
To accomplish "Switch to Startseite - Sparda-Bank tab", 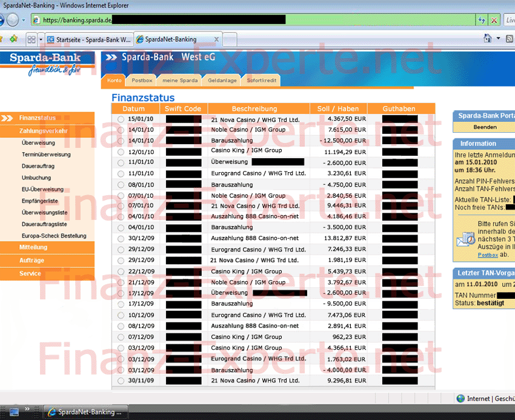I will pyautogui.click(x=89, y=40).
